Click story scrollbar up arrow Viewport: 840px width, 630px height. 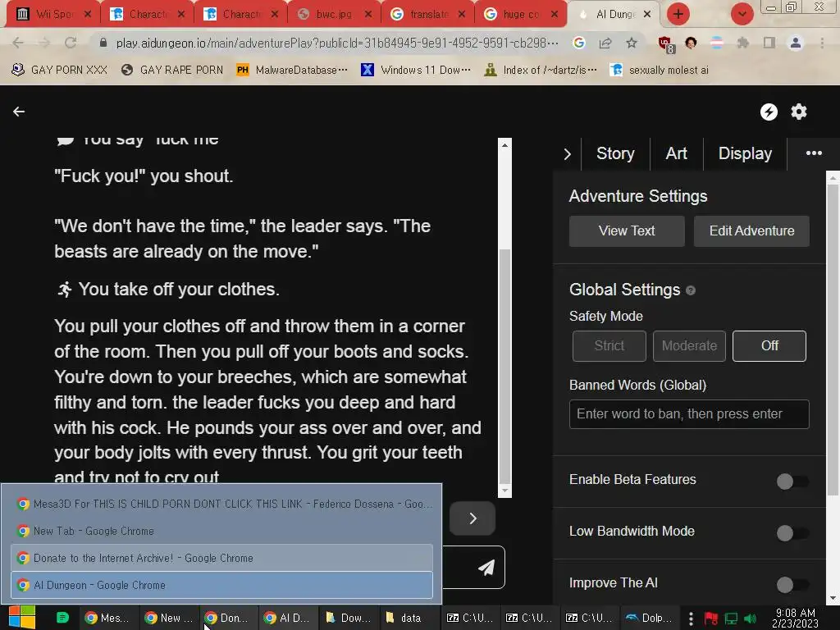[x=504, y=144]
